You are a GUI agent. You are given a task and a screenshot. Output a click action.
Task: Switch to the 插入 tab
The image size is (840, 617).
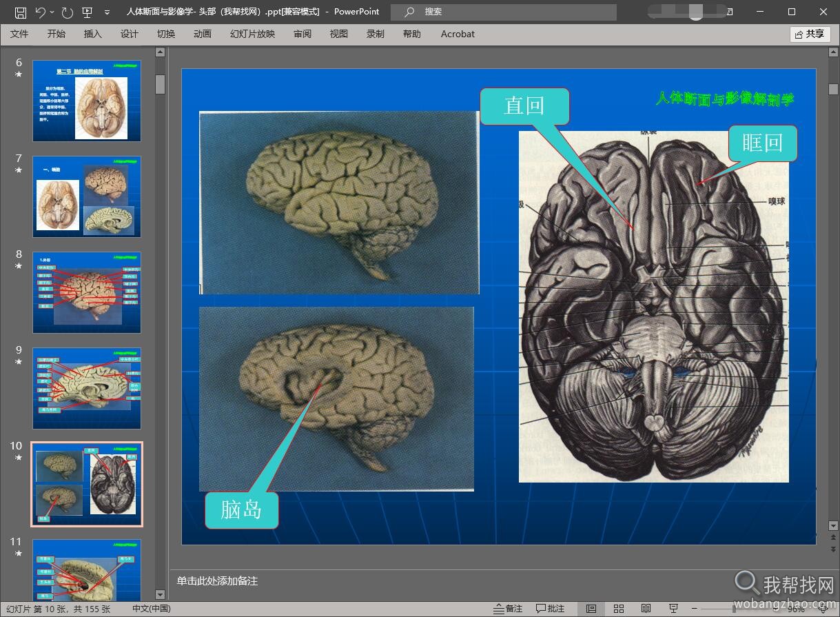click(93, 34)
